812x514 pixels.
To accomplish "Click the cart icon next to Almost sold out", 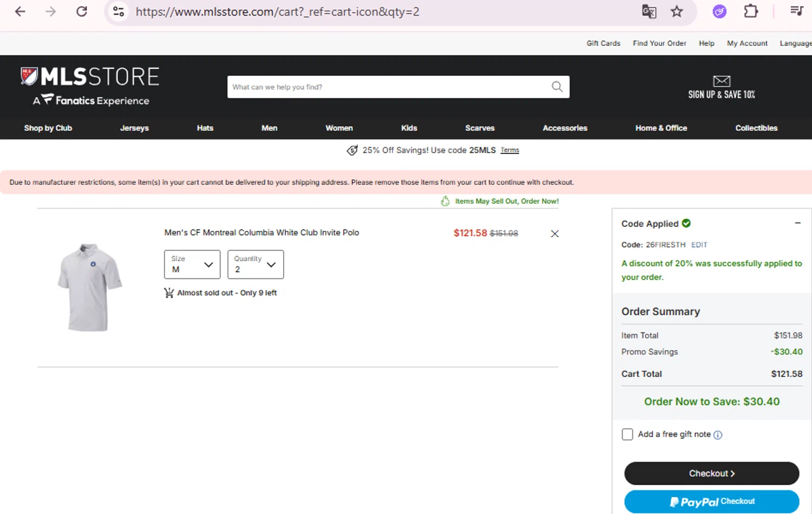I will click(x=169, y=293).
